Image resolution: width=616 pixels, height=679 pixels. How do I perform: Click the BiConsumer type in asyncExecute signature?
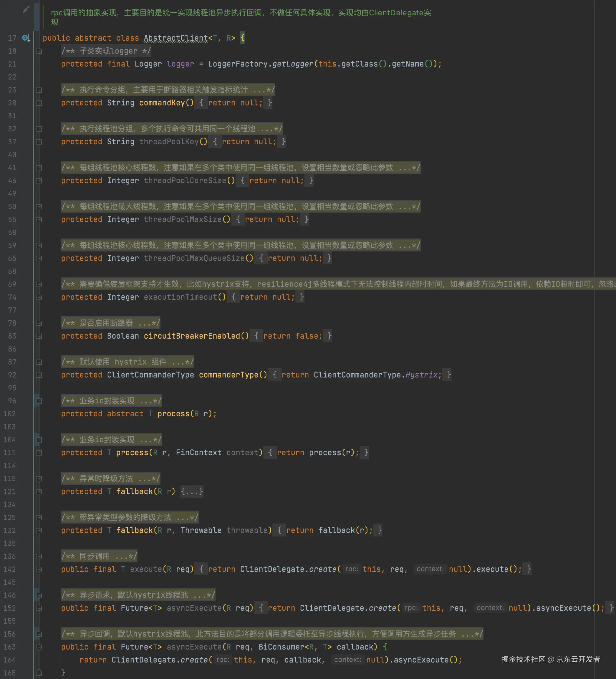click(x=281, y=647)
